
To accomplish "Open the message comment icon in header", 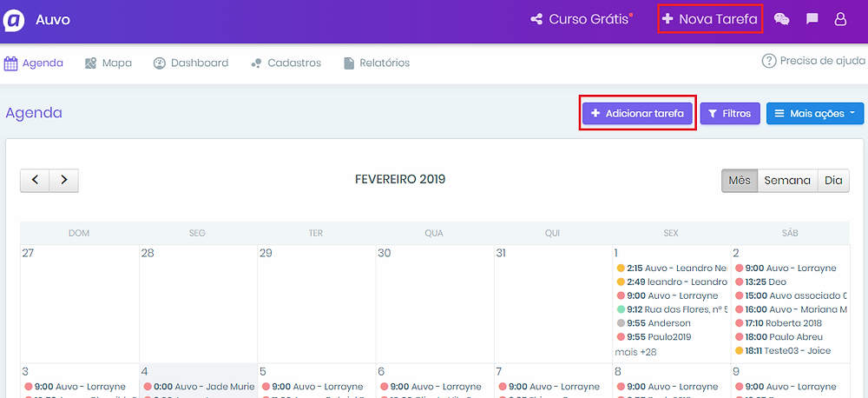I will pos(812,19).
